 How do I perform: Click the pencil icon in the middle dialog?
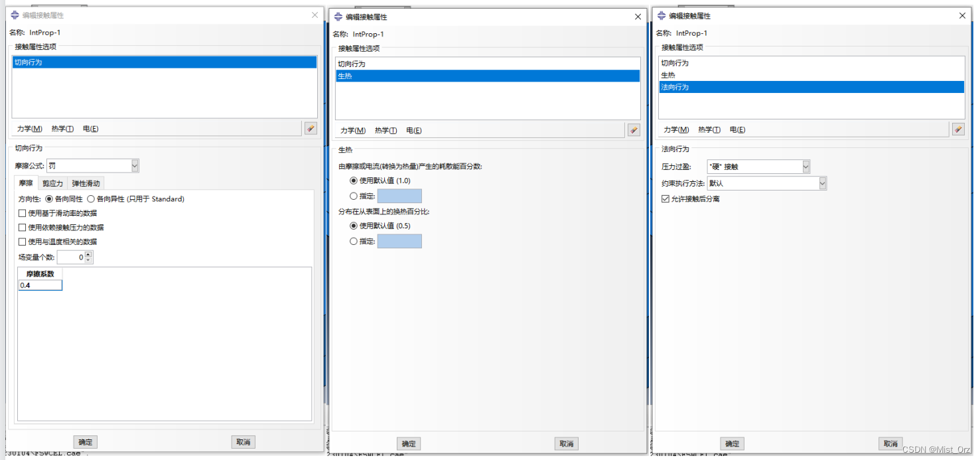coord(634,130)
